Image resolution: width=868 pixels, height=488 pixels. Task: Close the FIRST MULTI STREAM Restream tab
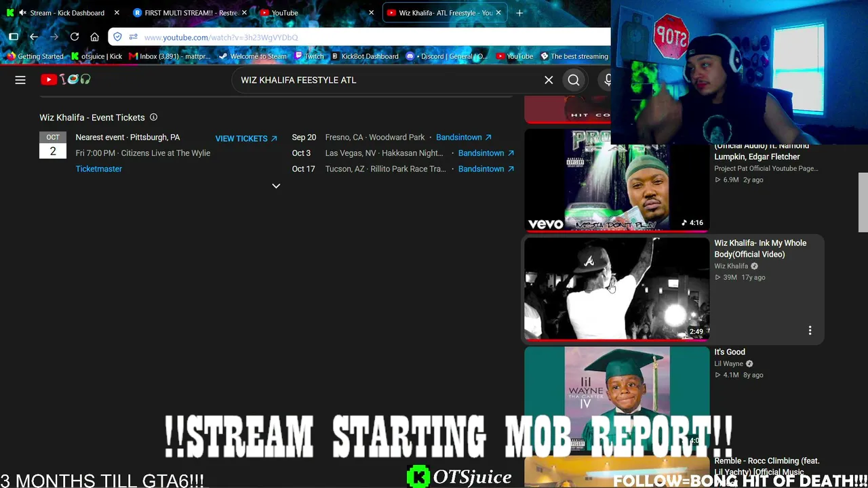click(244, 13)
